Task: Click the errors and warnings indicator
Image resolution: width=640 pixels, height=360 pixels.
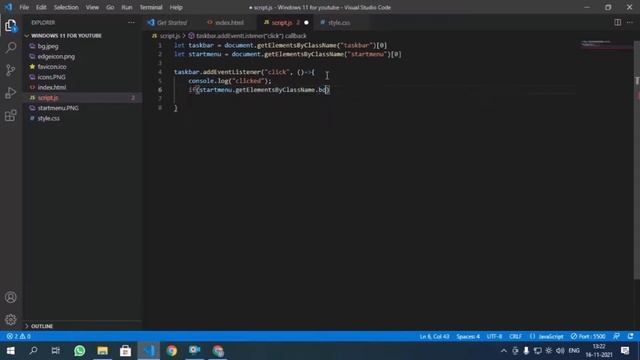Action: pyautogui.click(x=18, y=336)
